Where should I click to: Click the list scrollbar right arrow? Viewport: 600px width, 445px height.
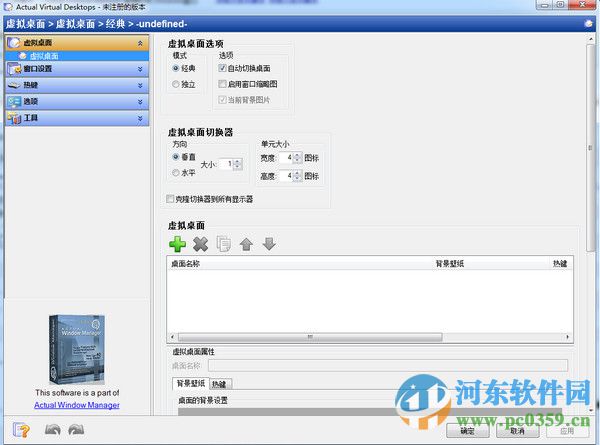tap(567, 337)
